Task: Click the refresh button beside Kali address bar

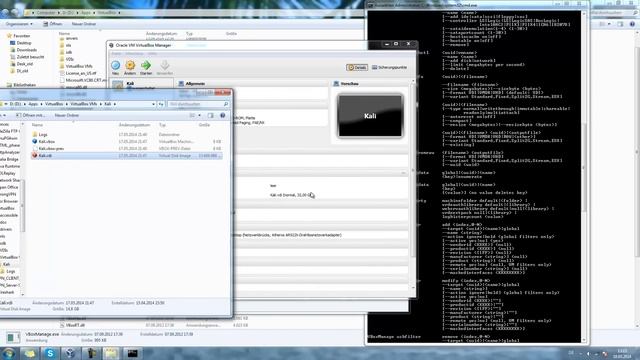Action: [x=161, y=104]
